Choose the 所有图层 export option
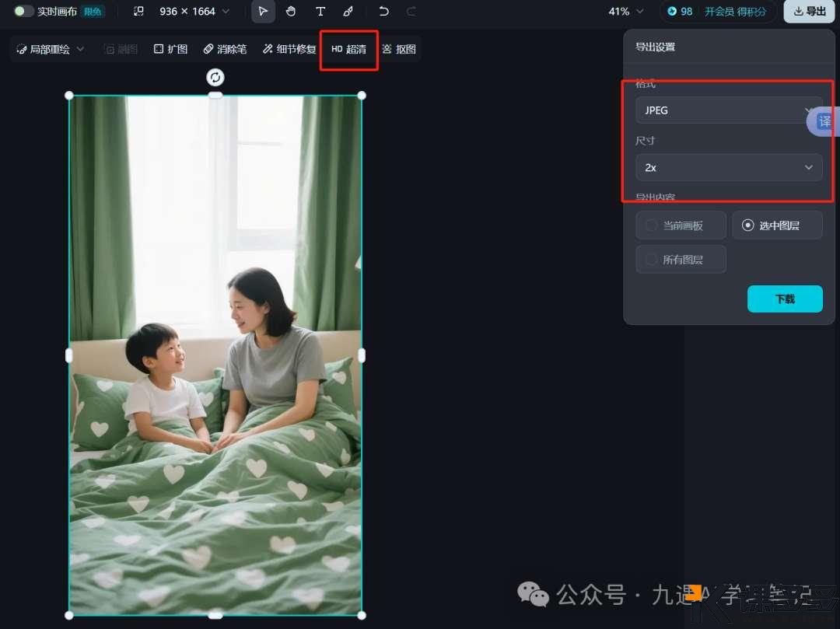Image resolution: width=840 pixels, height=629 pixels. click(681, 259)
